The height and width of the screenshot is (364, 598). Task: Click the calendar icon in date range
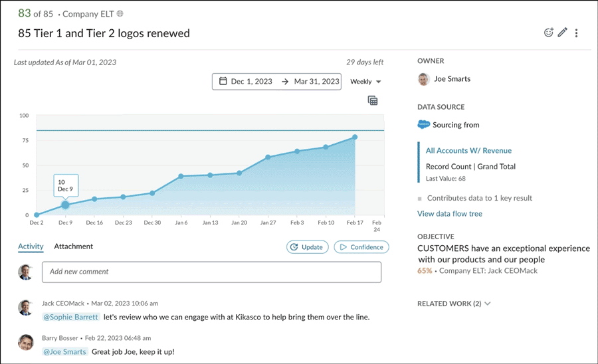click(223, 82)
